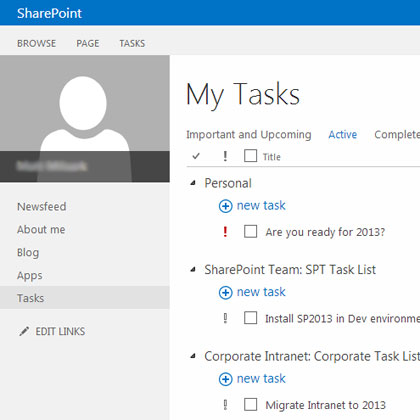
Task: Click the plus icon under Corporate Intranet list
Action: 225,379
